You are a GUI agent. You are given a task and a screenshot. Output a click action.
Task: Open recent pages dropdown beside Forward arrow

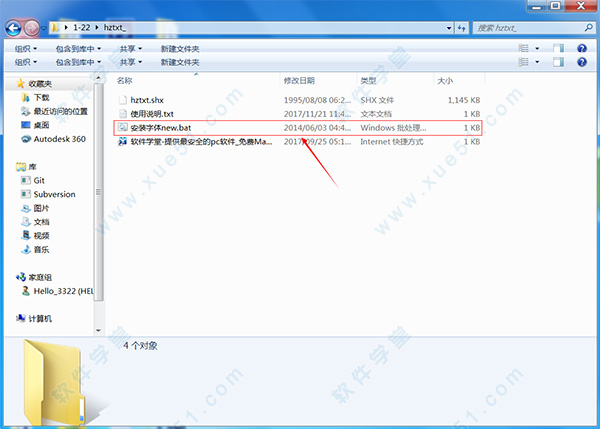point(44,28)
